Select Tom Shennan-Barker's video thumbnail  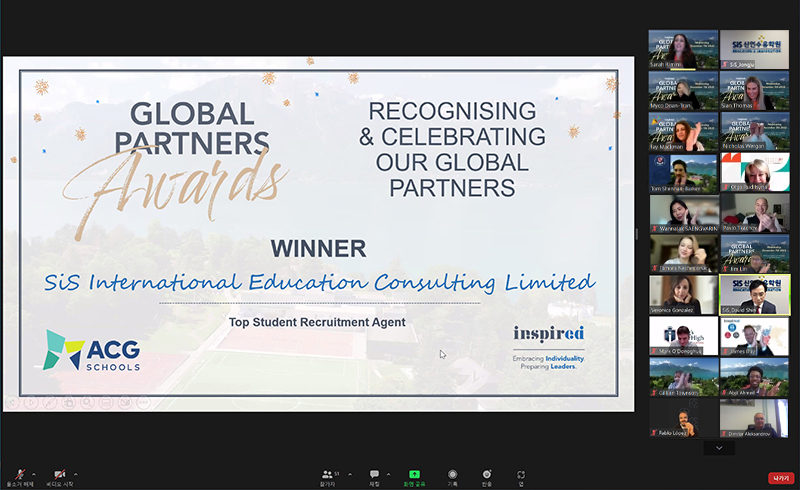pos(683,173)
